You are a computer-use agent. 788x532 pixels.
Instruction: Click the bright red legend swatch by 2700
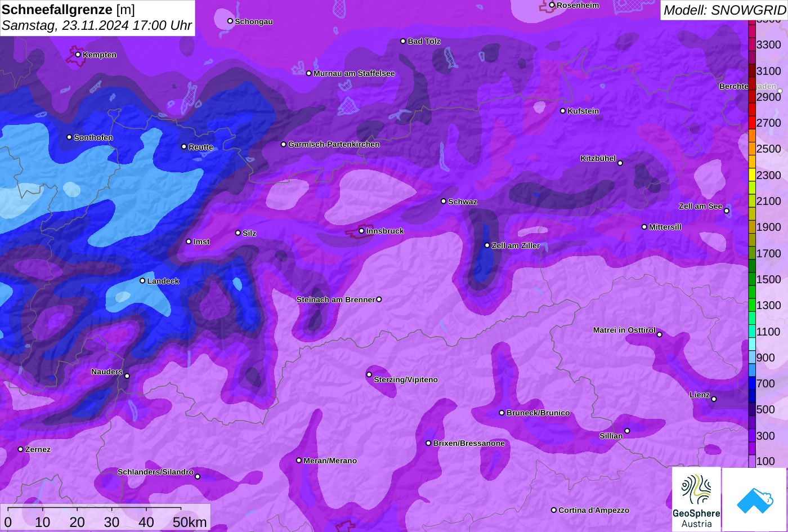click(x=752, y=123)
